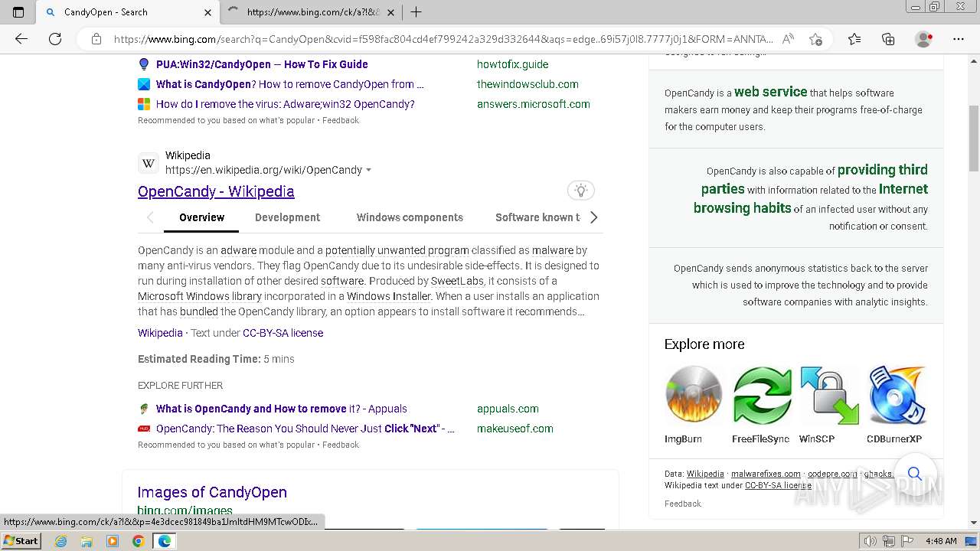
Task: Click the makeuseof.com domain text
Action: [514, 429]
